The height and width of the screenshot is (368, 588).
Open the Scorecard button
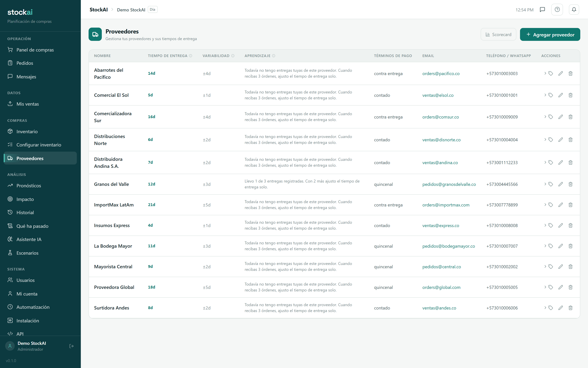click(x=498, y=35)
